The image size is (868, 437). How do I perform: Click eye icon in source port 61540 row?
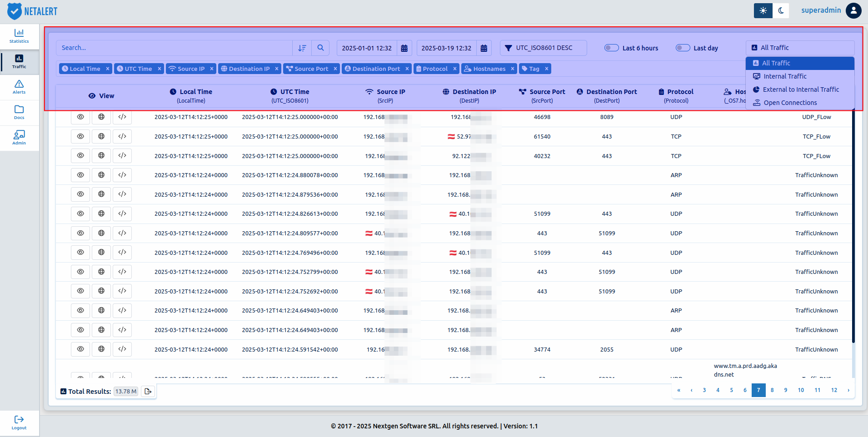click(x=80, y=136)
